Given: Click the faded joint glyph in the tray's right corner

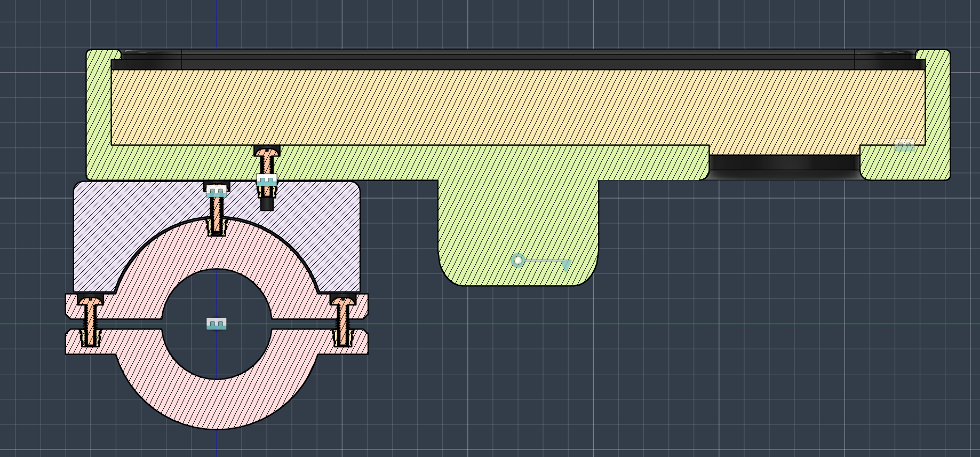Looking at the screenshot, I should [904, 145].
